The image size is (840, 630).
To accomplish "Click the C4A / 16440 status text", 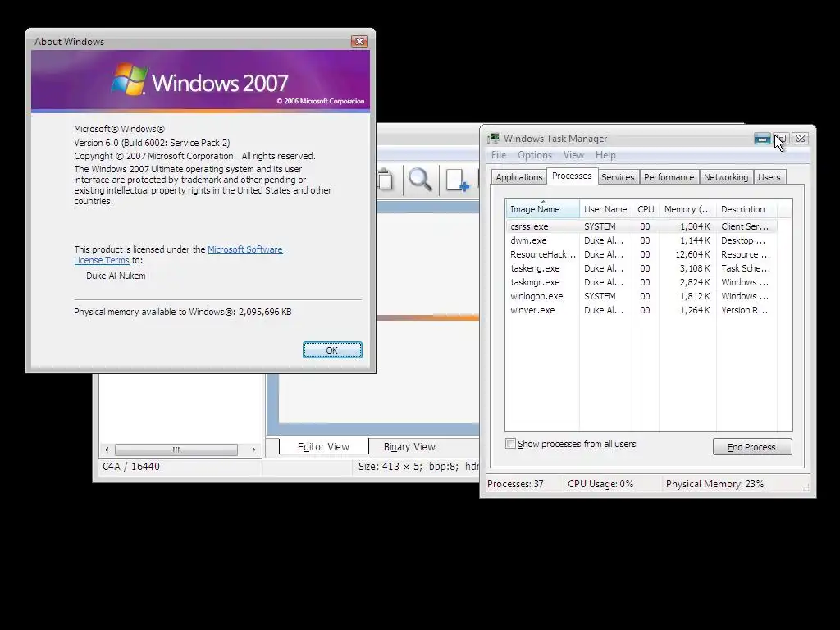I will click(x=131, y=466).
